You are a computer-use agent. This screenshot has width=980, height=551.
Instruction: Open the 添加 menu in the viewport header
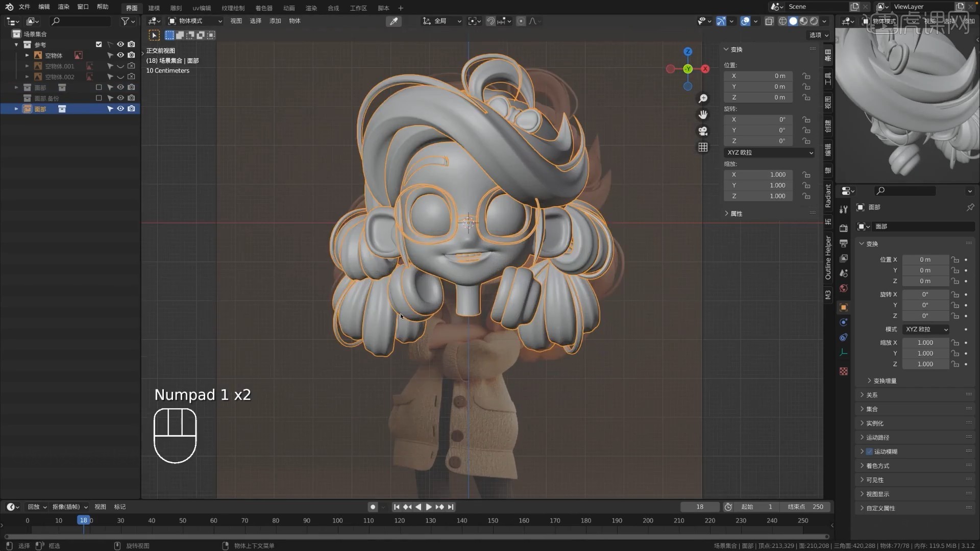[275, 21]
